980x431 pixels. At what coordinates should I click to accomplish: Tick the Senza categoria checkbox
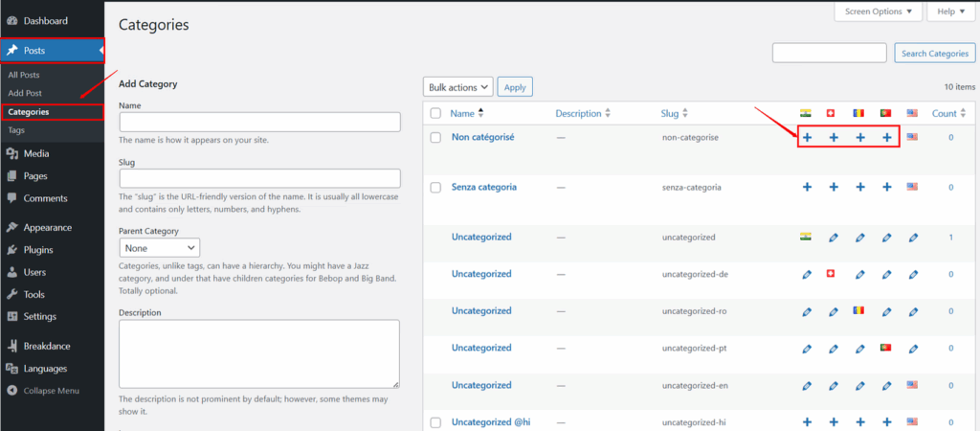436,188
